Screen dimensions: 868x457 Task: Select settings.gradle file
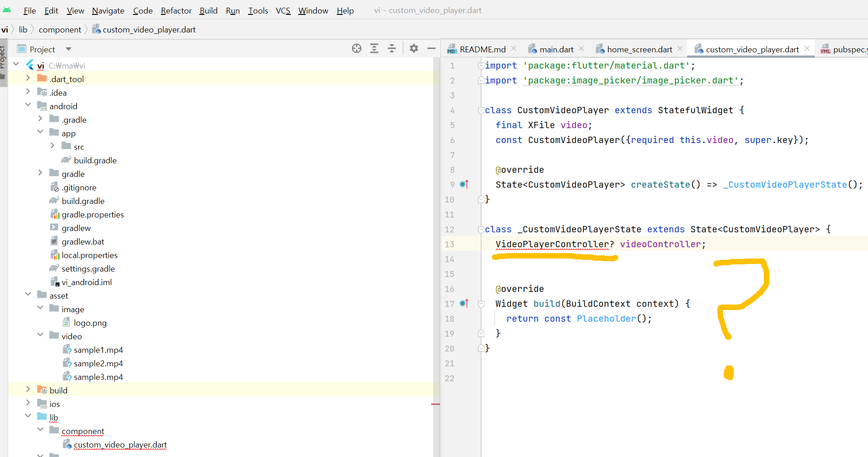click(x=88, y=268)
